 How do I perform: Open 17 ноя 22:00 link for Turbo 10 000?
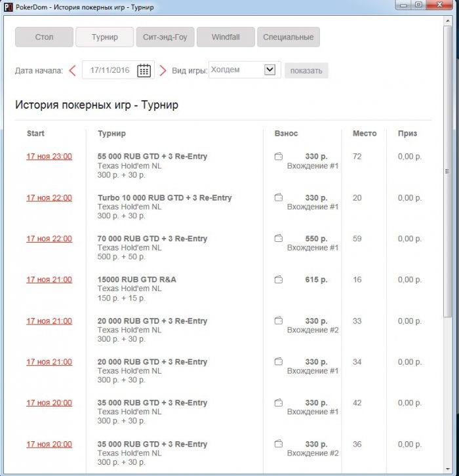(49, 197)
